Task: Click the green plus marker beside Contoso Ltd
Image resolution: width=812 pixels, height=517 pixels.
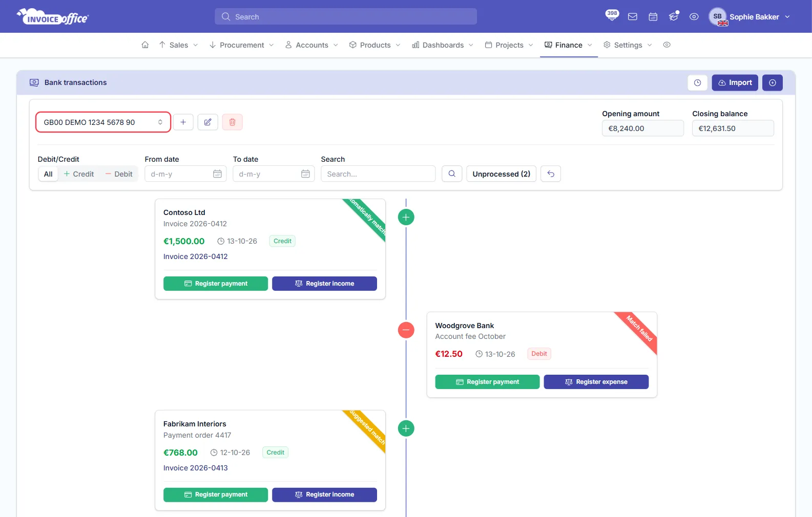Action: 406,217
